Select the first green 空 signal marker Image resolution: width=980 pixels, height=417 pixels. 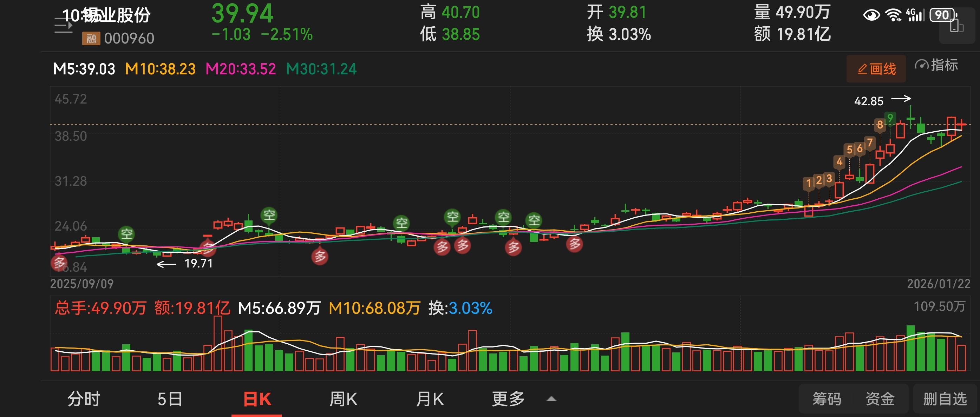coord(126,234)
